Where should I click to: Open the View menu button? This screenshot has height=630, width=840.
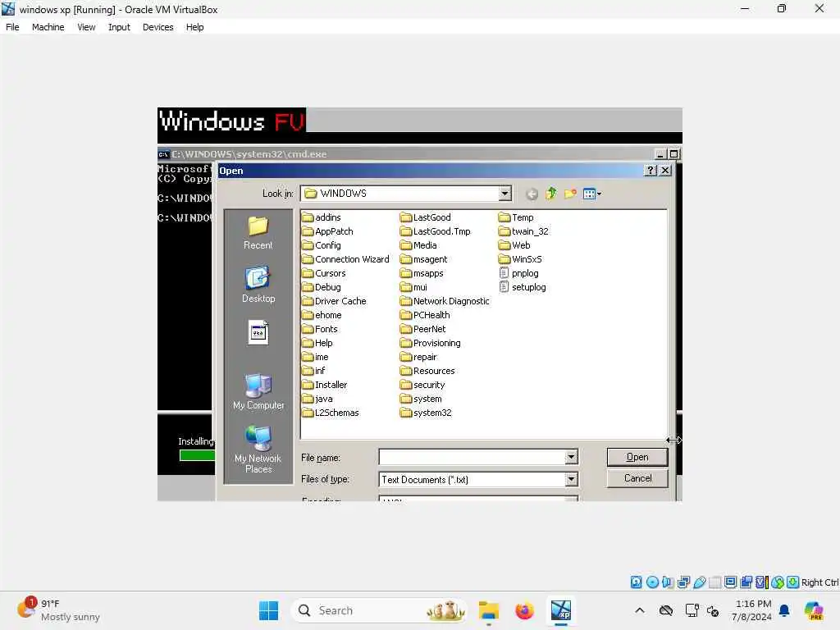pyautogui.click(x=591, y=194)
